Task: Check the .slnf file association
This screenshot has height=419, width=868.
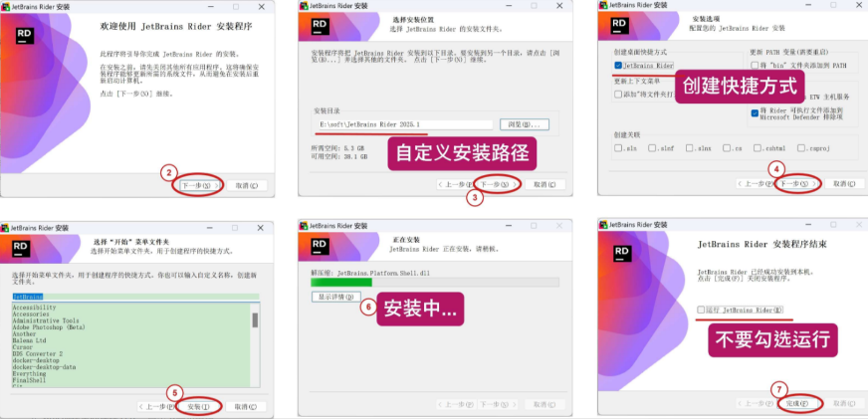Action: coord(653,148)
